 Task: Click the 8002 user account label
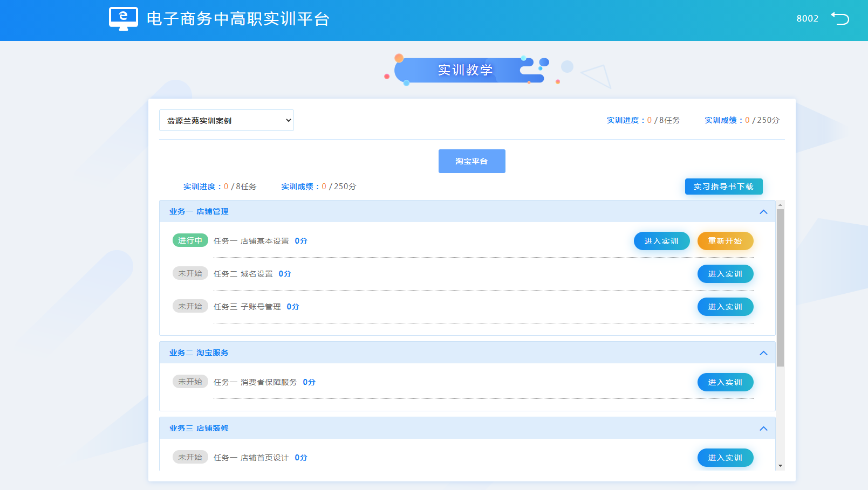click(x=807, y=18)
